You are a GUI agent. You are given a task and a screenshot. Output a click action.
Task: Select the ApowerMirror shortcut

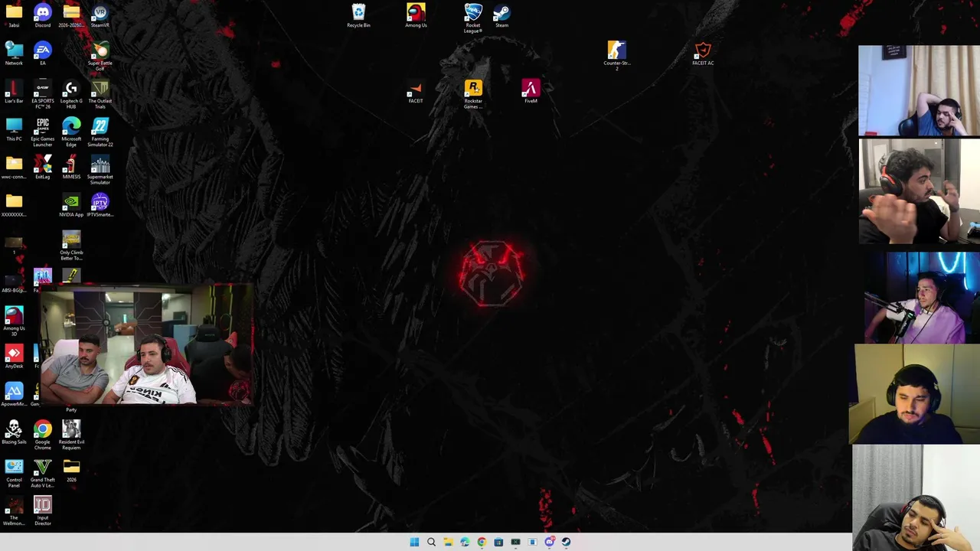coord(14,394)
